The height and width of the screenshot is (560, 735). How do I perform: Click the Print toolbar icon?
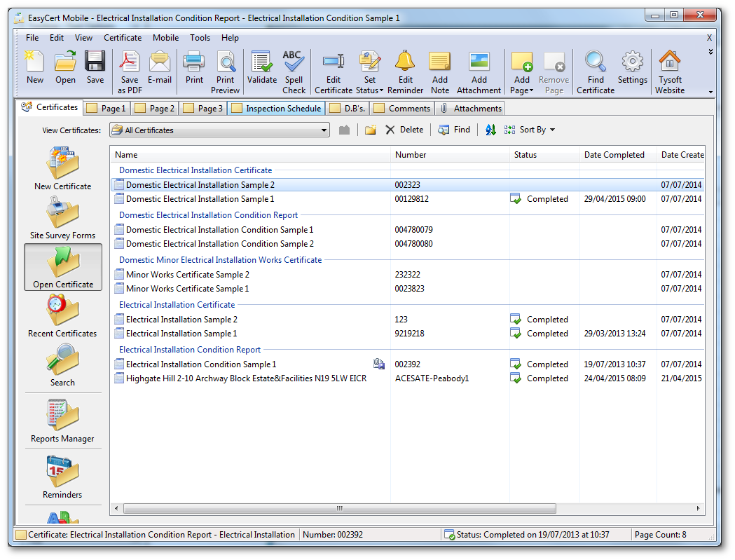click(x=194, y=67)
